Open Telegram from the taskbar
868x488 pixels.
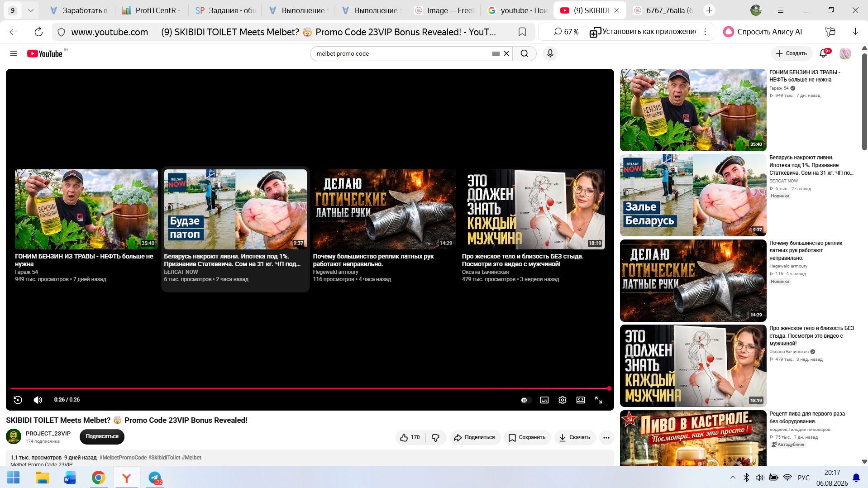pos(155,478)
